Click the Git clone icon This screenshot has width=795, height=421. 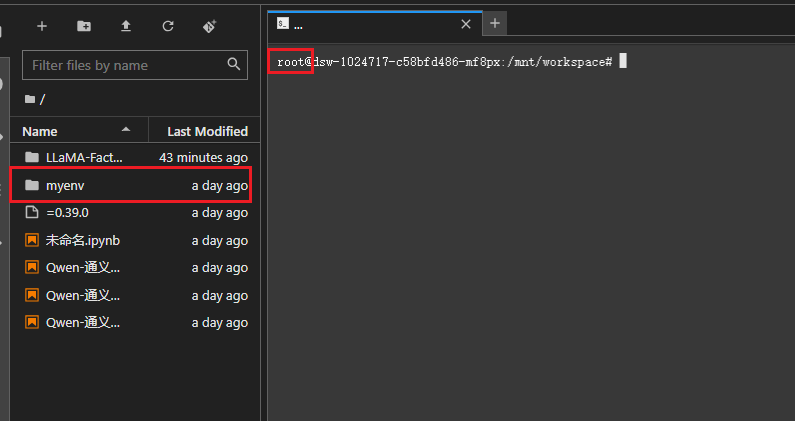209,26
